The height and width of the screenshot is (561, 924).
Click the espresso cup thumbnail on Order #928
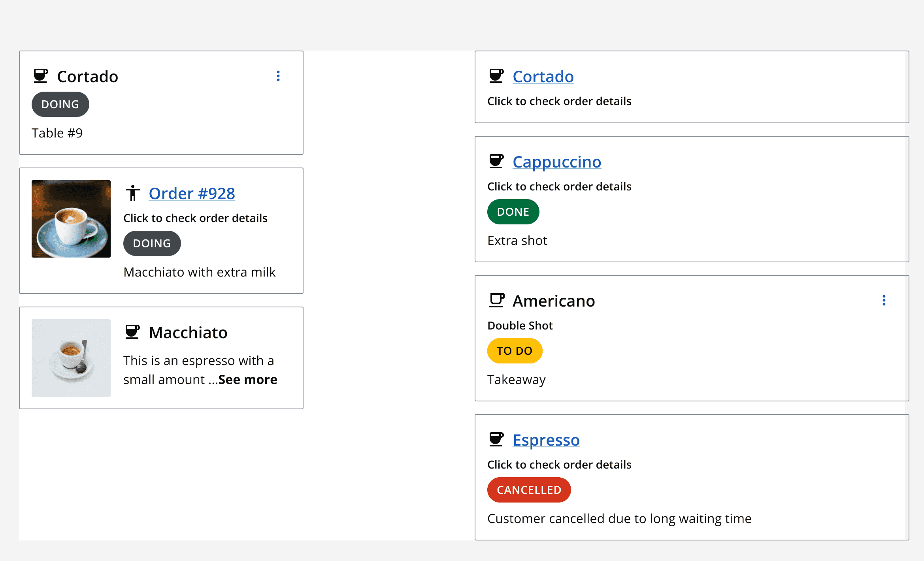71,219
